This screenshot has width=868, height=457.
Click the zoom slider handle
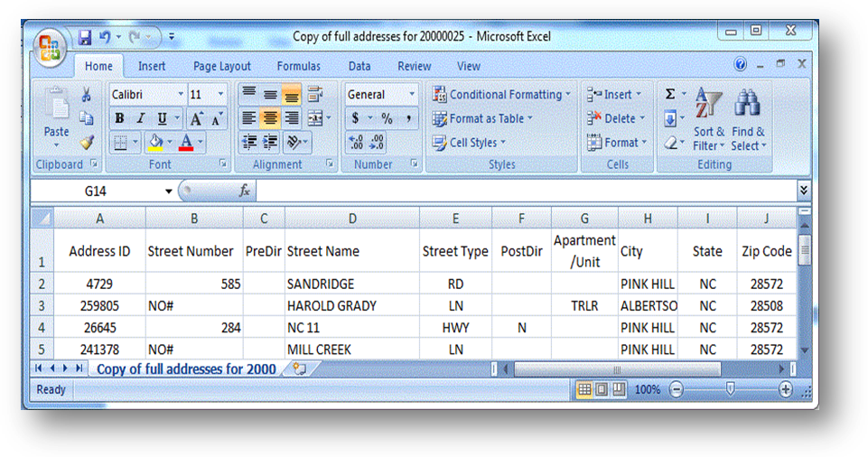[730, 389]
